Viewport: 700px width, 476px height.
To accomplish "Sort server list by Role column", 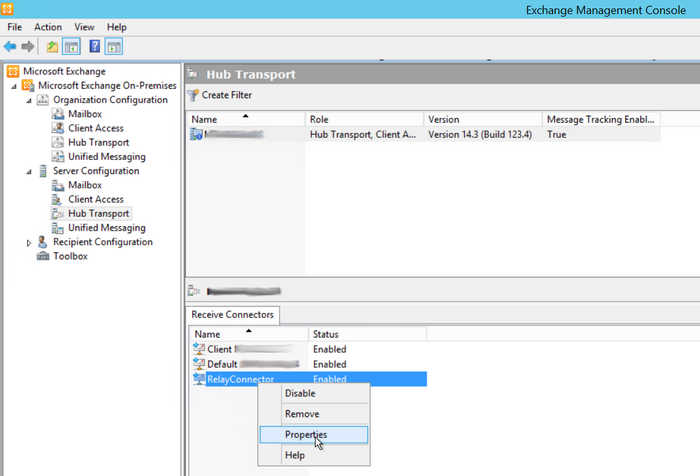I will 364,119.
